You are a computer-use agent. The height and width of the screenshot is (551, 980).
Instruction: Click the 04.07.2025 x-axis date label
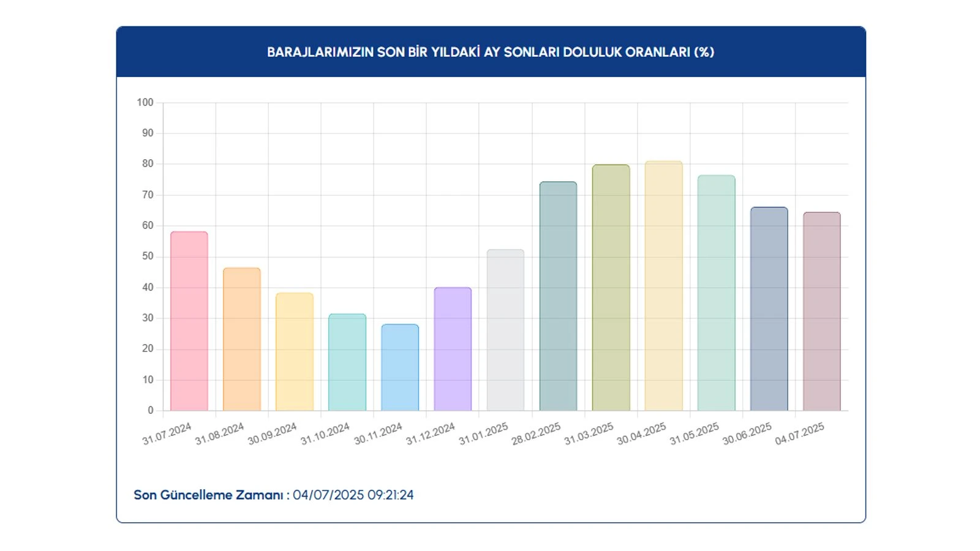coord(799,433)
